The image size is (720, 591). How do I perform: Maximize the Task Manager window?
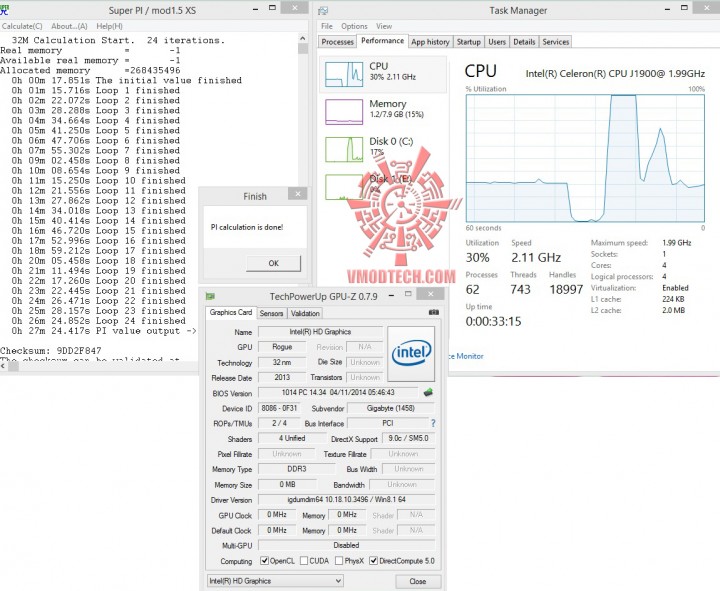coord(684,8)
